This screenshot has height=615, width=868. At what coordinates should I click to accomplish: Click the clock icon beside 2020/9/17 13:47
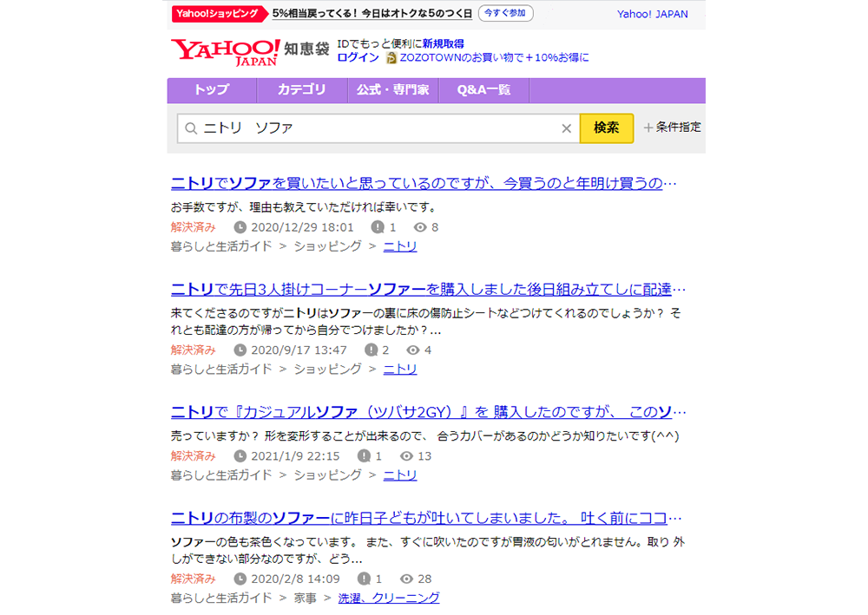pyautogui.click(x=240, y=350)
